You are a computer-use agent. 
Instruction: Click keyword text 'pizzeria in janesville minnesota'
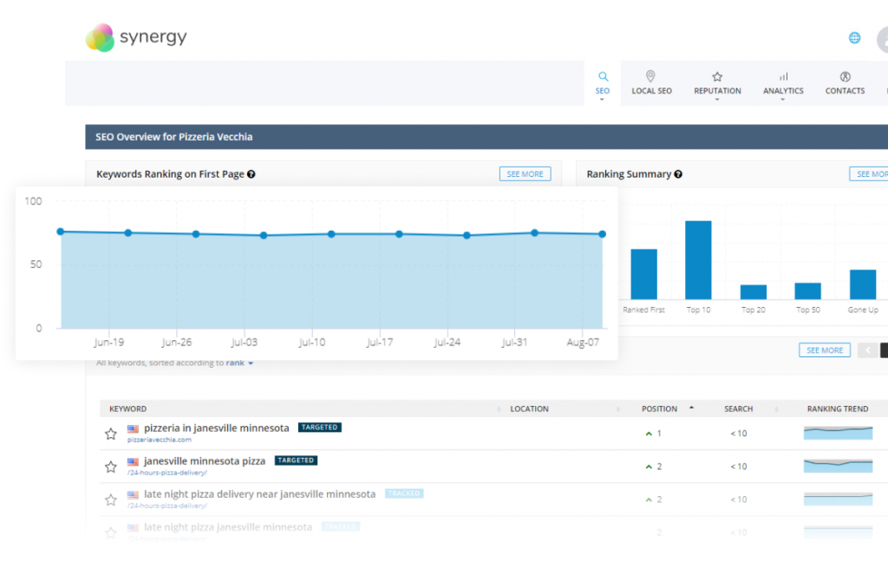click(216, 428)
